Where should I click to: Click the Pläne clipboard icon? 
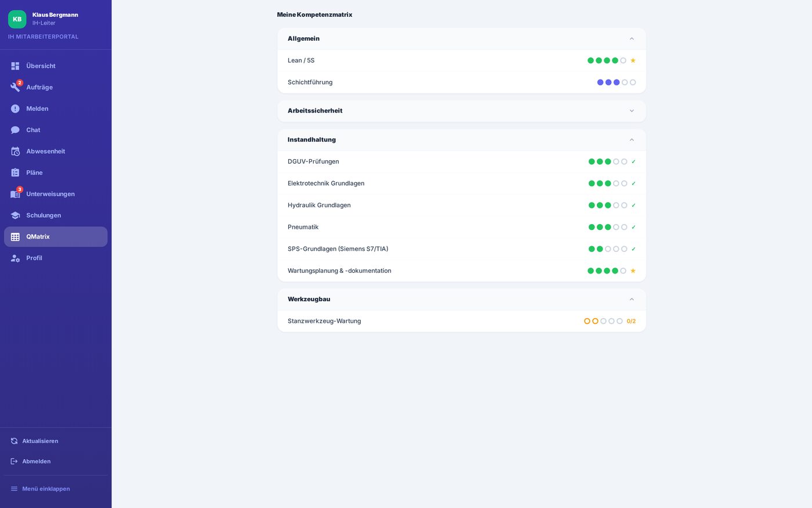point(15,172)
